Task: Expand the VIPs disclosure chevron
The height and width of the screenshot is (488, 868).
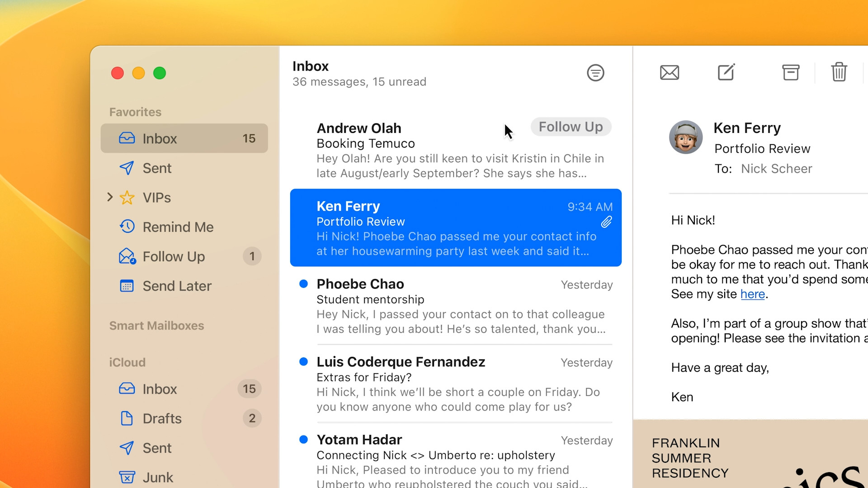Action: click(x=109, y=197)
